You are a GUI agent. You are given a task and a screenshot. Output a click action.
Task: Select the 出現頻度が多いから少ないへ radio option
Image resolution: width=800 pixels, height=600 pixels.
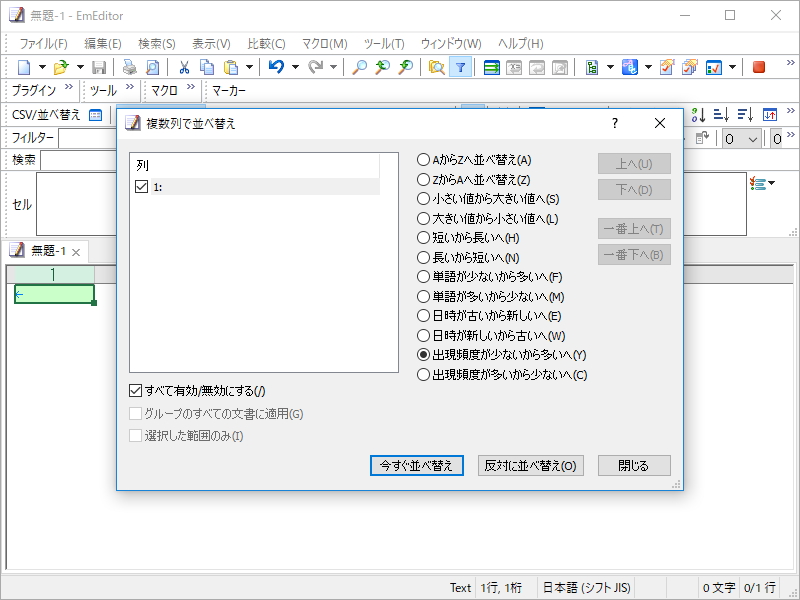424,375
